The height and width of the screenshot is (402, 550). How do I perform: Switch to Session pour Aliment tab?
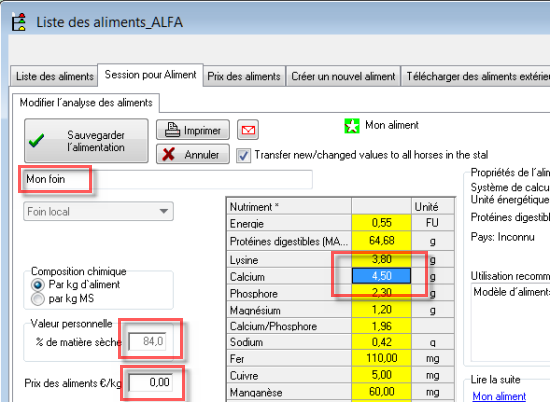[x=150, y=75]
